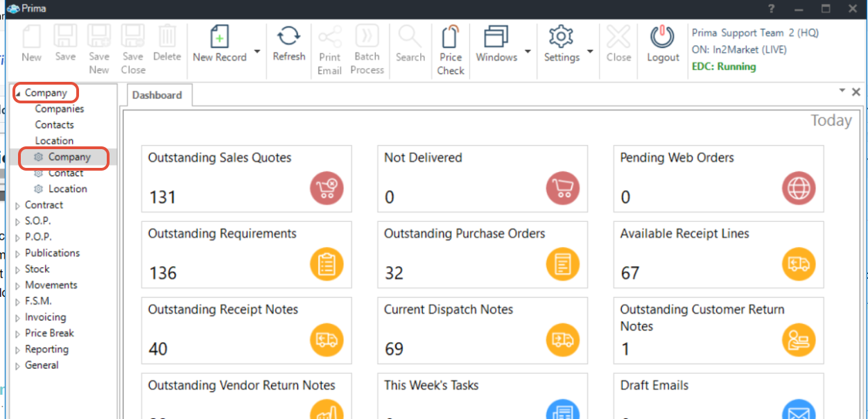This screenshot has height=419, width=868.
Task: Click the Outstanding Customer Return Notes icon
Action: (x=799, y=340)
